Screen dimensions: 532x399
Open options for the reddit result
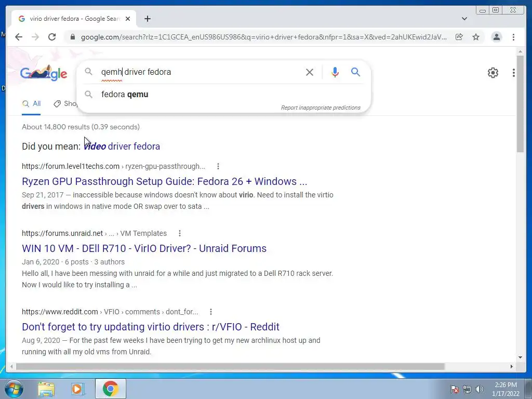[211, 312]
